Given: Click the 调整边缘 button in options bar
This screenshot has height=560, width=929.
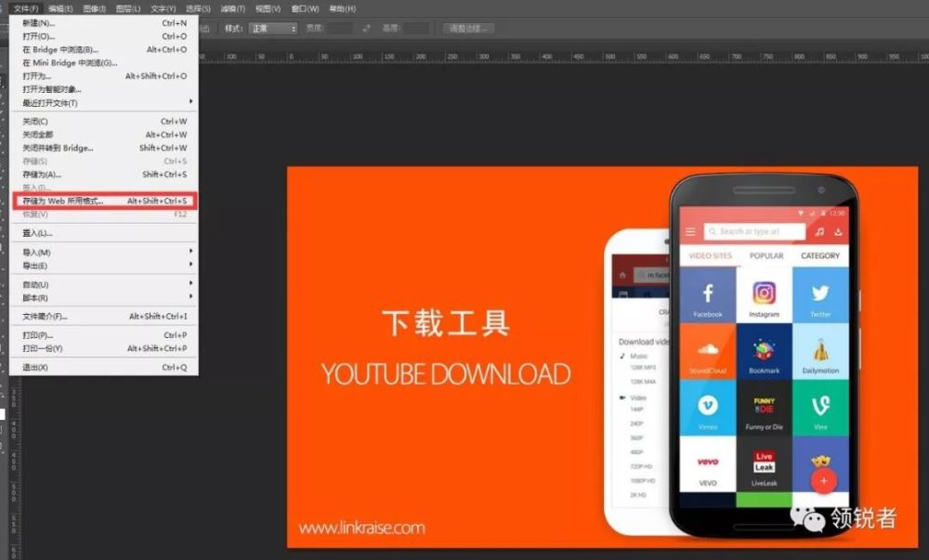Looking at the screenshot, I should tap(468, 29).
